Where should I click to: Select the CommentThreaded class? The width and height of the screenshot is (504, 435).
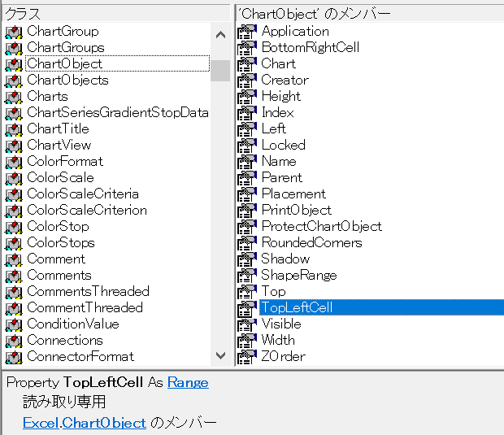85,308
